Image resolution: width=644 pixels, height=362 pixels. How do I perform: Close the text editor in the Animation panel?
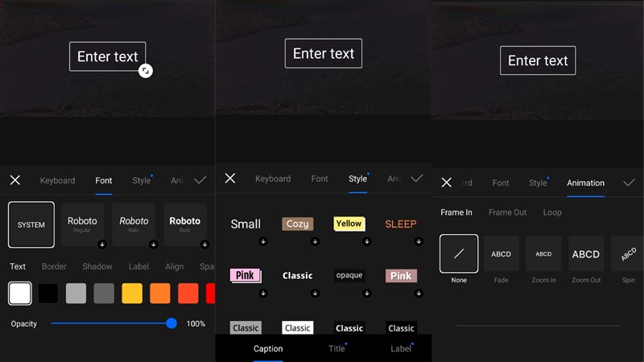point(447,183)
